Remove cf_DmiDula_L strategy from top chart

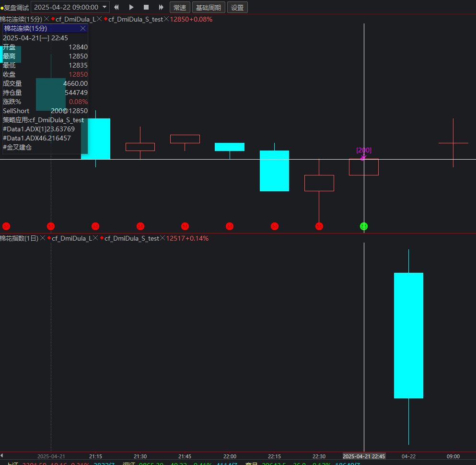click(99, 19)
